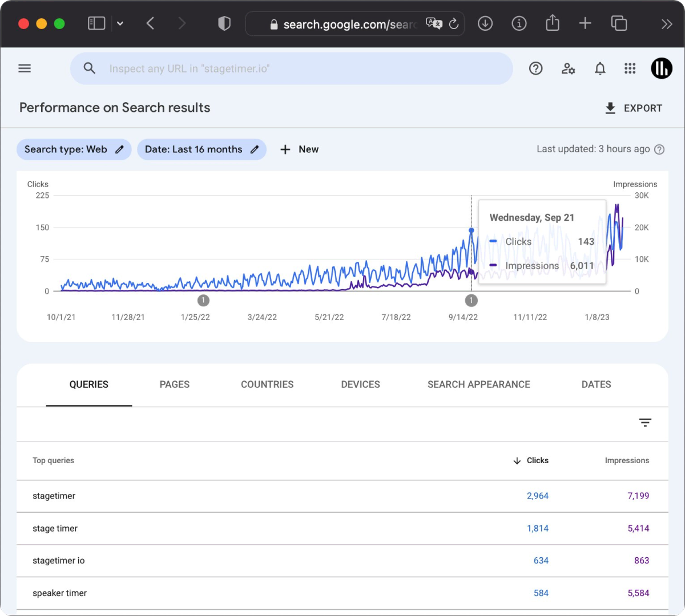Click the 863 impressions value

click(x=642, y=561)
